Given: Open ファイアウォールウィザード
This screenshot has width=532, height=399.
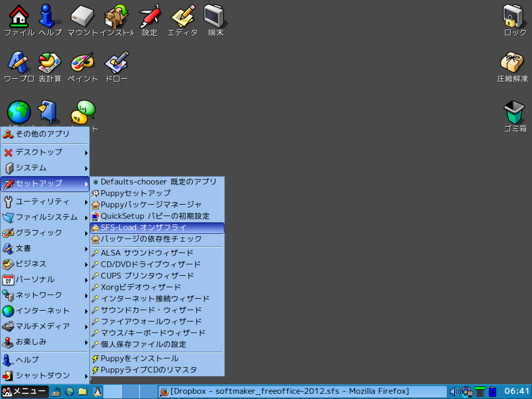Looking at the screenshot, I should (x=157, y=322).
